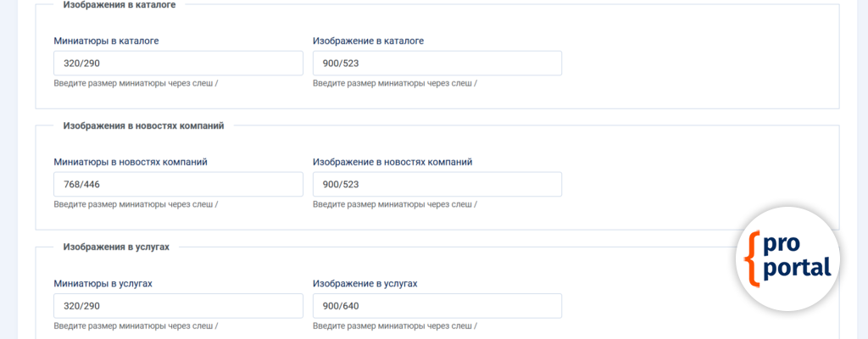The height and width of the screenshot is (339, 868).
Task: Click the Изображение в услугах label text
Action: click(365, 283)
